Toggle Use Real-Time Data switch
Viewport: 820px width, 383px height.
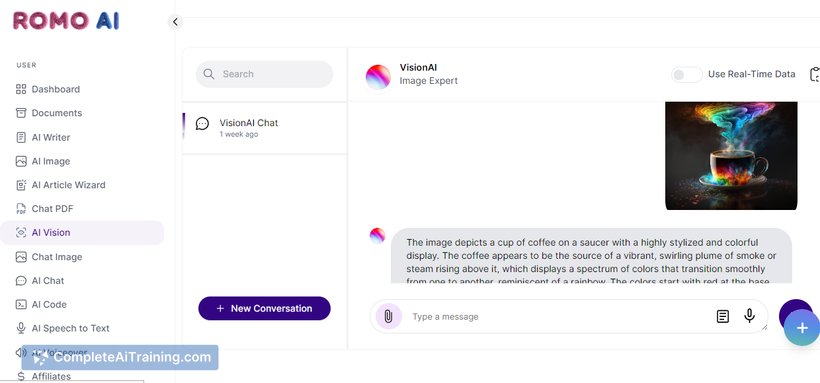click(687, 75)
